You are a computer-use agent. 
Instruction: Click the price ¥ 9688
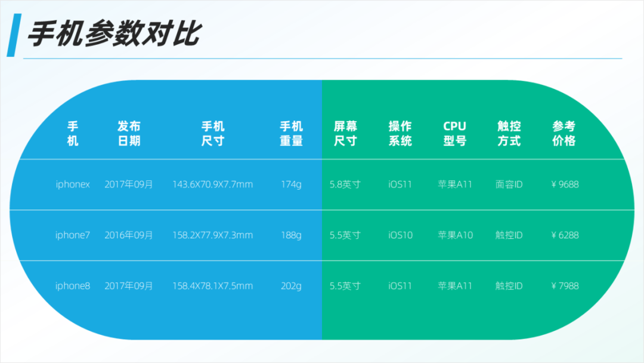click(565, 184)
